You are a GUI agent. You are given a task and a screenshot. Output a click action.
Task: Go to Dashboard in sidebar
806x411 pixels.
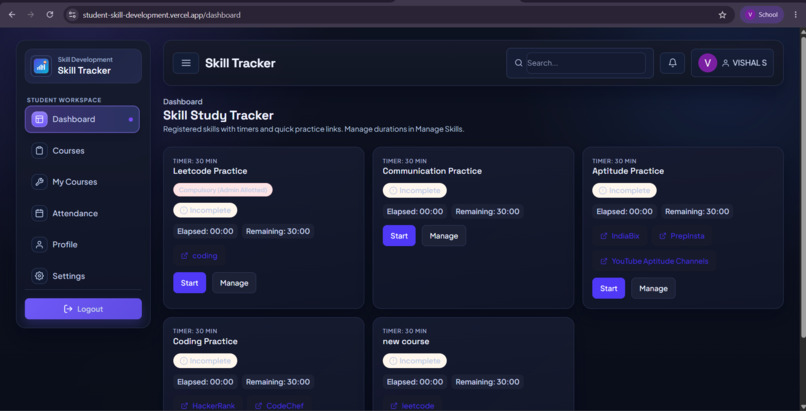(82, 119)
